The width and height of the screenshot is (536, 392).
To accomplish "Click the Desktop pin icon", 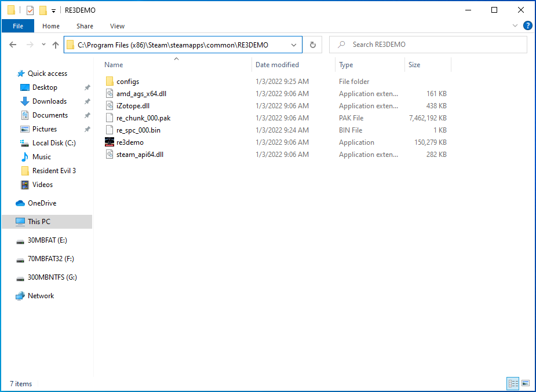I will pos(87,88).
